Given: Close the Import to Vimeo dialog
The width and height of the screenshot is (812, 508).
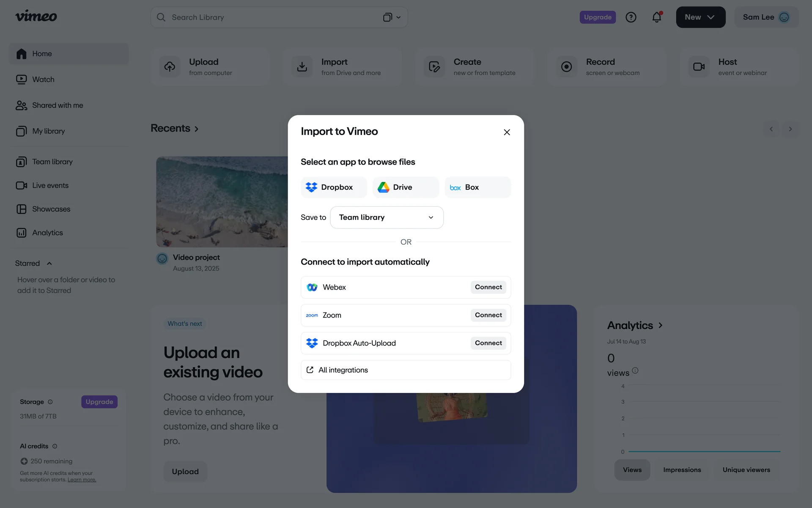Looking at the screenshot, I should [507, 132].
